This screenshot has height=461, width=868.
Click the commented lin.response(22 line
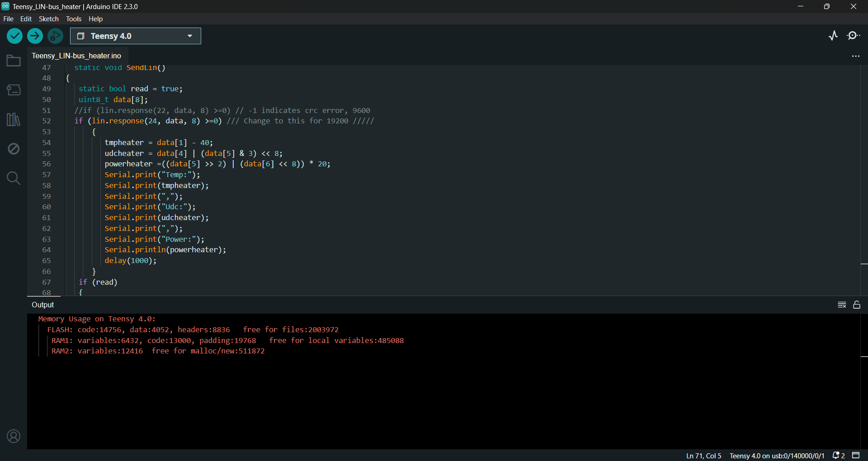pyautogui.click(x=222, y=111)
